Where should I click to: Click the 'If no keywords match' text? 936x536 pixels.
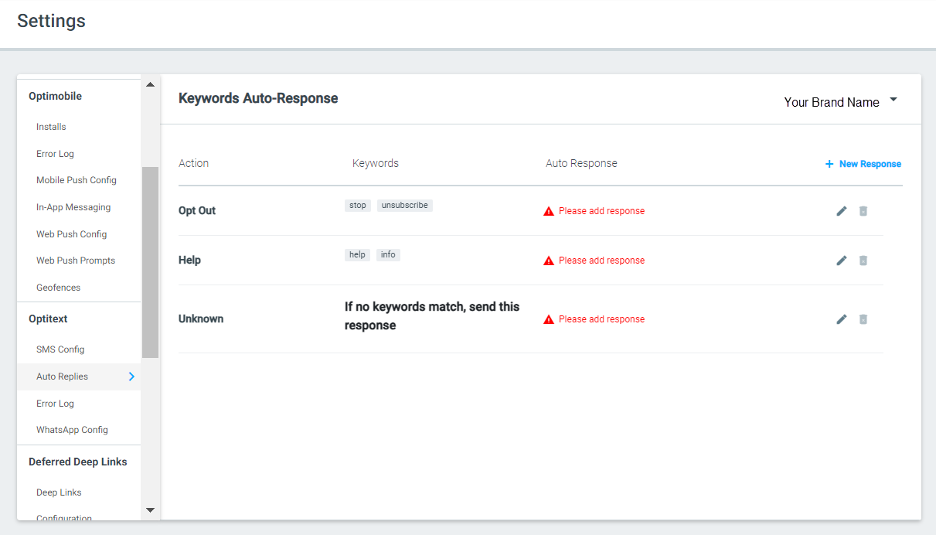tap(432, 316)
